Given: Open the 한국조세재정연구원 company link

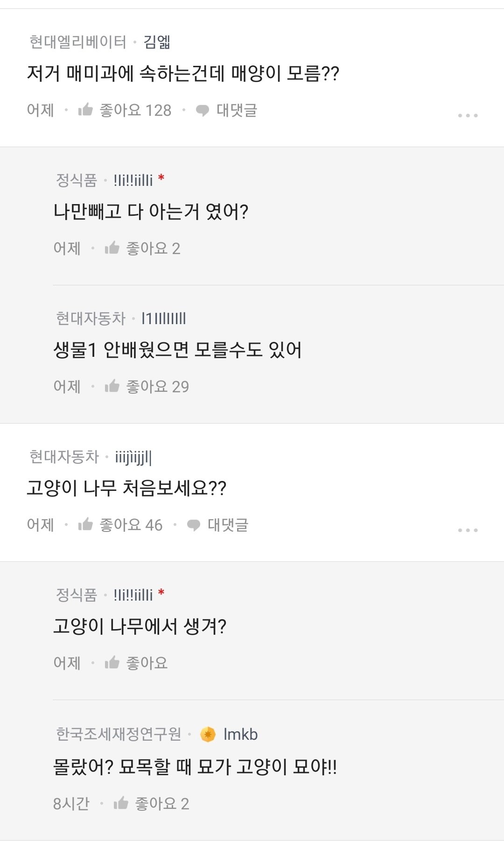Looking at the screenshot, I should 119,734.
